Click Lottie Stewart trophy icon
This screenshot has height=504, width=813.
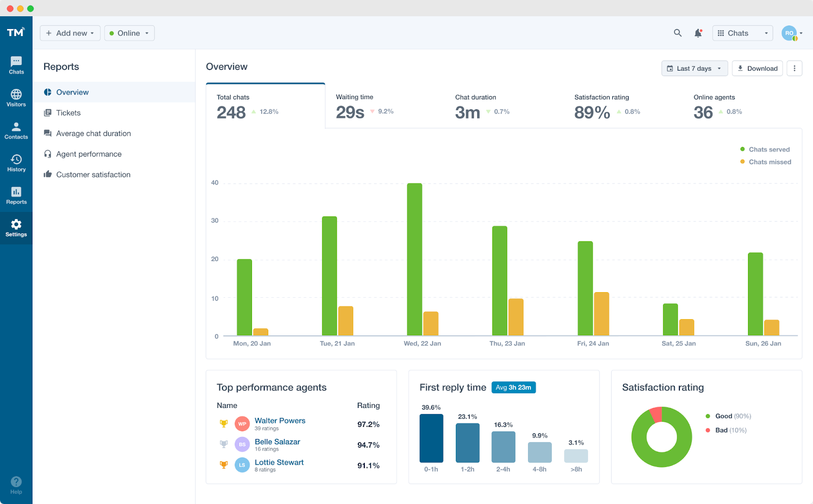click(x=224, y=464)
